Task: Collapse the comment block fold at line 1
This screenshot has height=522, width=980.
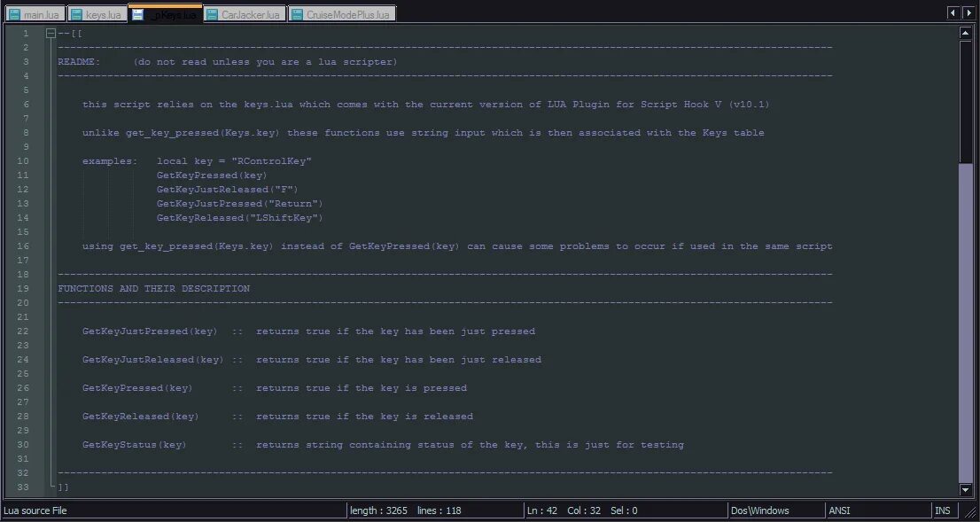Action: pyautogui.click(x=51, y=34)
